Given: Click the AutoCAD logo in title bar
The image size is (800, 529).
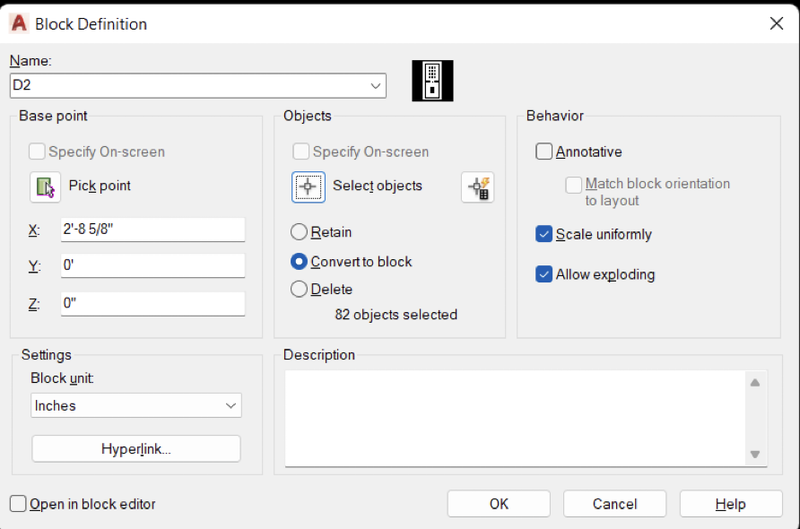Looking at the screenshot, I should pos(19,23).
